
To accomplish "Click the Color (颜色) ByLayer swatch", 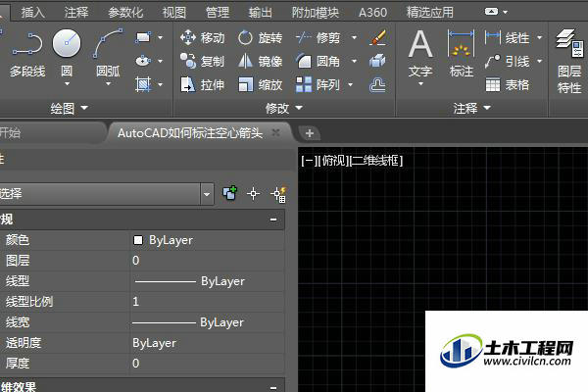I will (138, 240).
